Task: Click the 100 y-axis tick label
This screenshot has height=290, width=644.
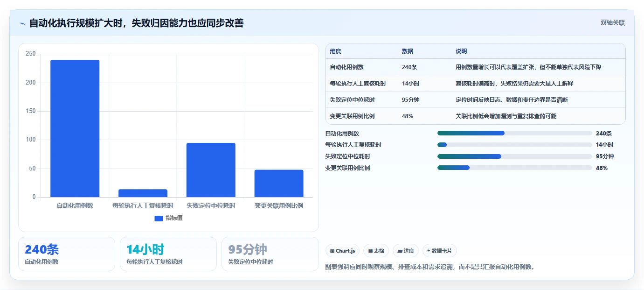Action: pyautogui.click(x=31, y=140)
